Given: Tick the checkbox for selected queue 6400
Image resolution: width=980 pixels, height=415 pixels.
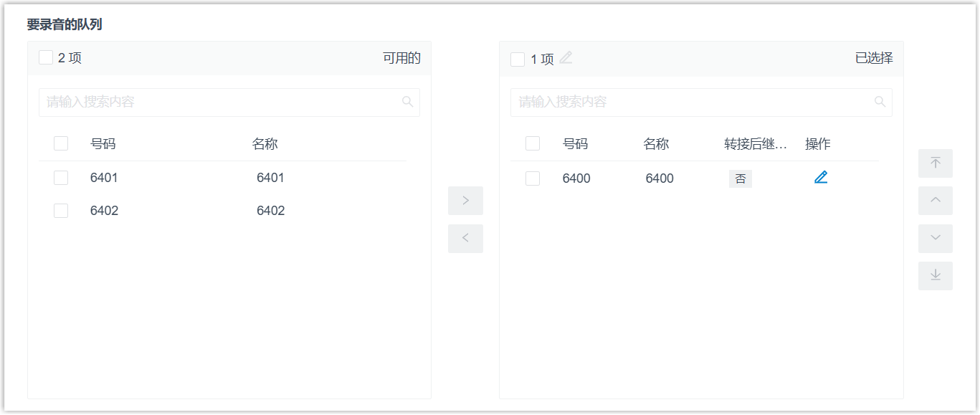Looking at the screenshot, I should pyautogui.click(x=533, y=178).
